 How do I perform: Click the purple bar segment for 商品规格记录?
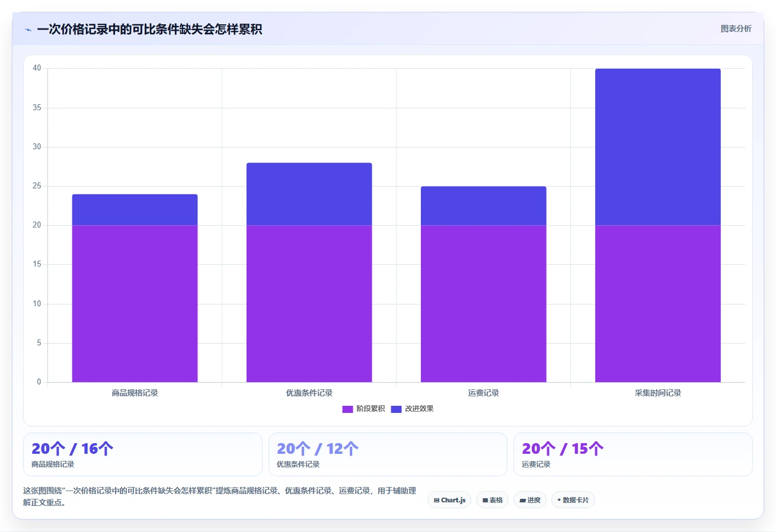coord(135,303)
